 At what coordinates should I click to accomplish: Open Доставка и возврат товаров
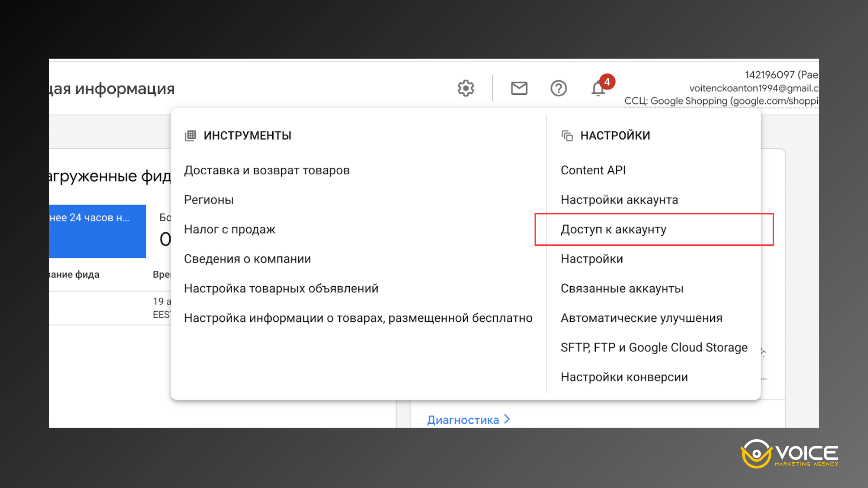267,170
